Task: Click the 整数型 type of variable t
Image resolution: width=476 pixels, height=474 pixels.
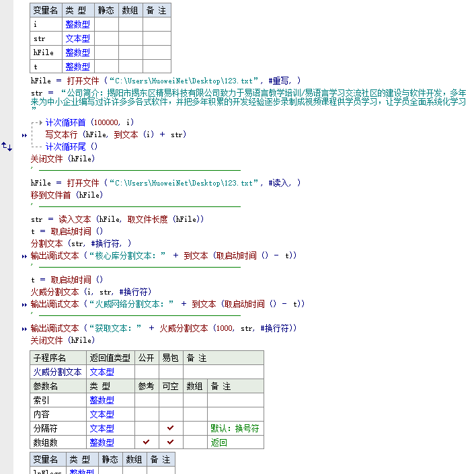Action: tap(78, 67)
